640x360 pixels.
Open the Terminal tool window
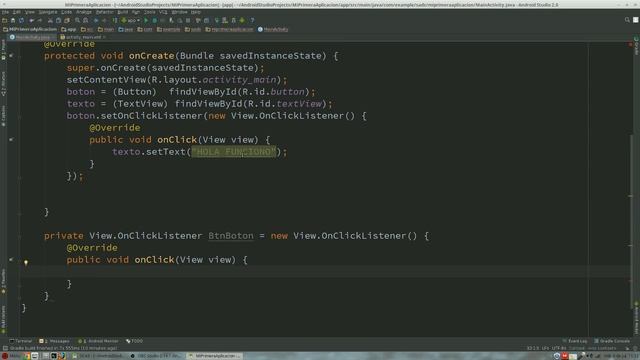pyautogui.click(x=20, y=341)
